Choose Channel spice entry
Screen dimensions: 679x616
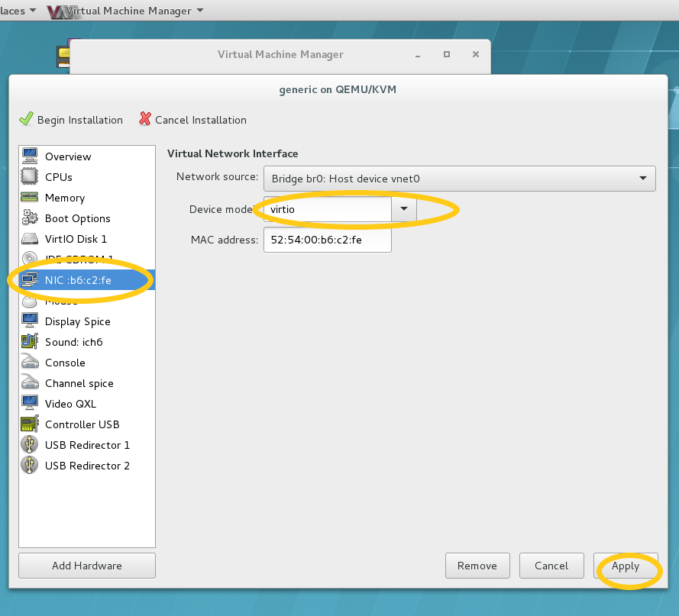pos(87,383)
